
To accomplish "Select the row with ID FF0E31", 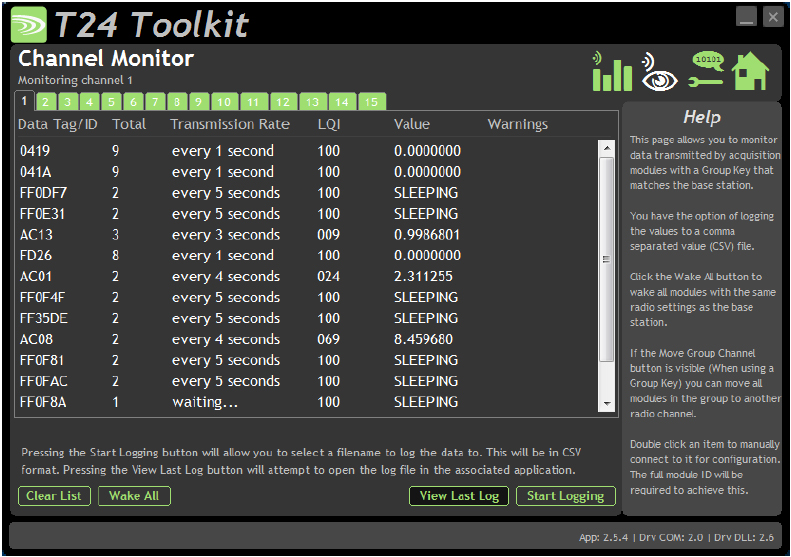I will click(307, 214).
